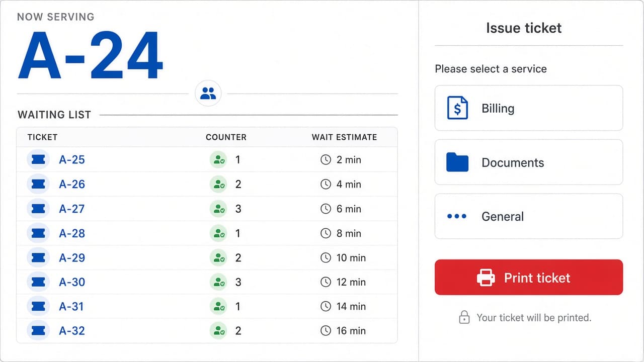Click the Issue ticket heading
This screenshot has height=362, width=644.
(x=524, y=28)
